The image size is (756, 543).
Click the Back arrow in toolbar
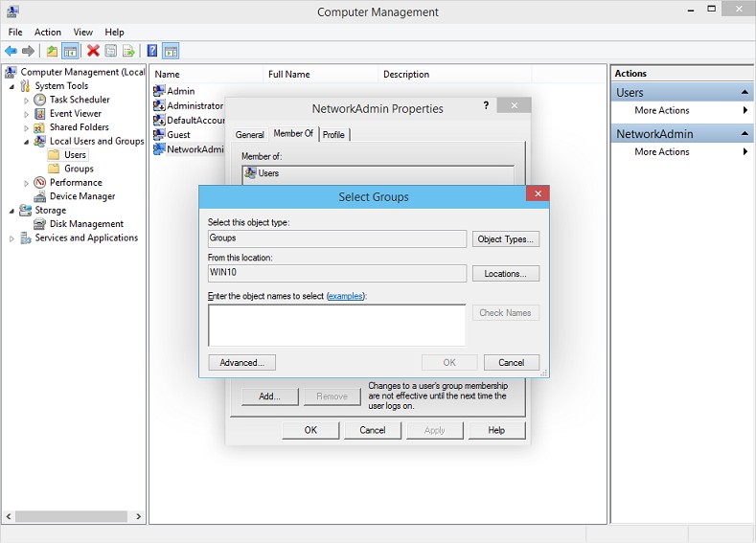tap(11, 51)
